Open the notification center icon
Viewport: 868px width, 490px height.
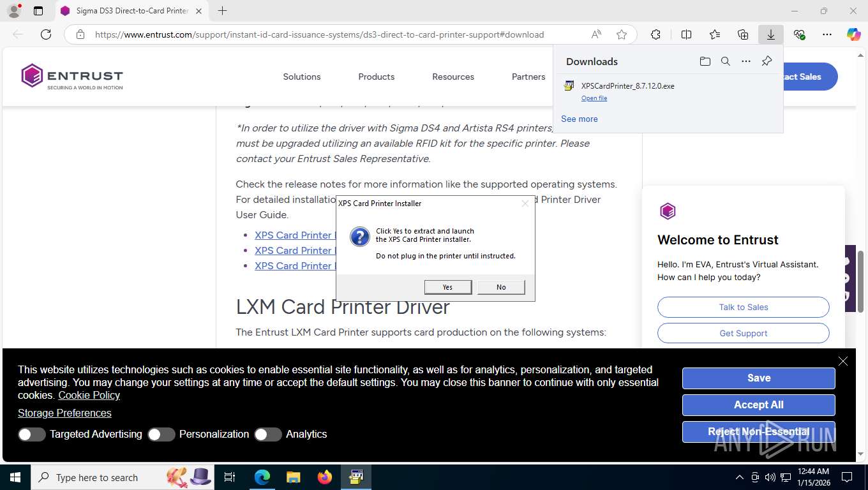coord(847,477)
